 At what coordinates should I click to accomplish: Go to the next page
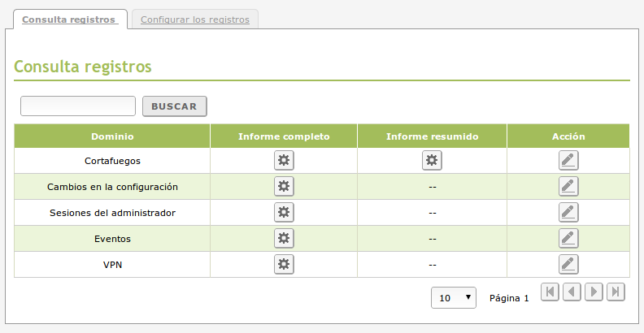pyautogui.click(x=594, y=292)
